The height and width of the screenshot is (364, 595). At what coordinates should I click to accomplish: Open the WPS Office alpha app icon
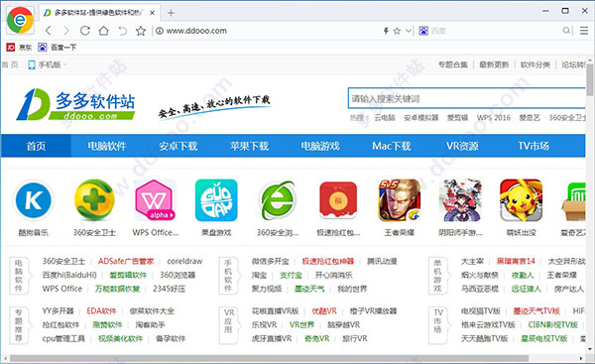click(156, 200)
